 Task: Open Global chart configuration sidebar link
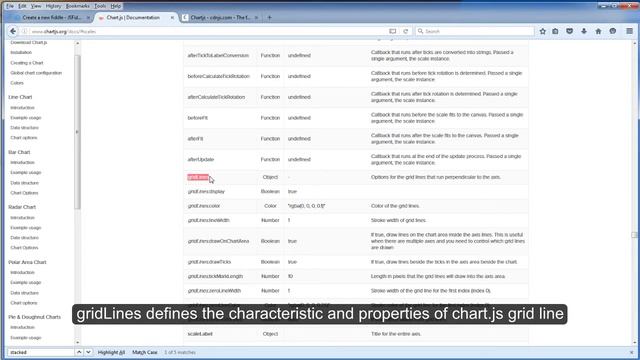coord(36,73)
